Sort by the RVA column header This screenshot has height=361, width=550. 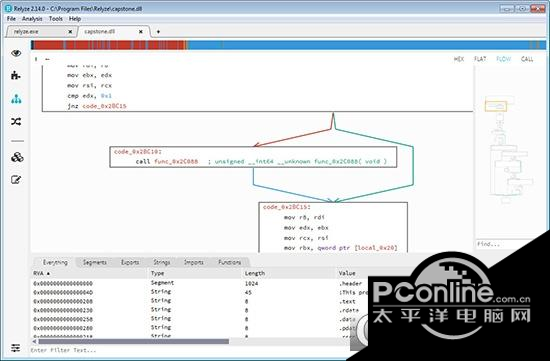pyautogui.click(x=90, y=273)
